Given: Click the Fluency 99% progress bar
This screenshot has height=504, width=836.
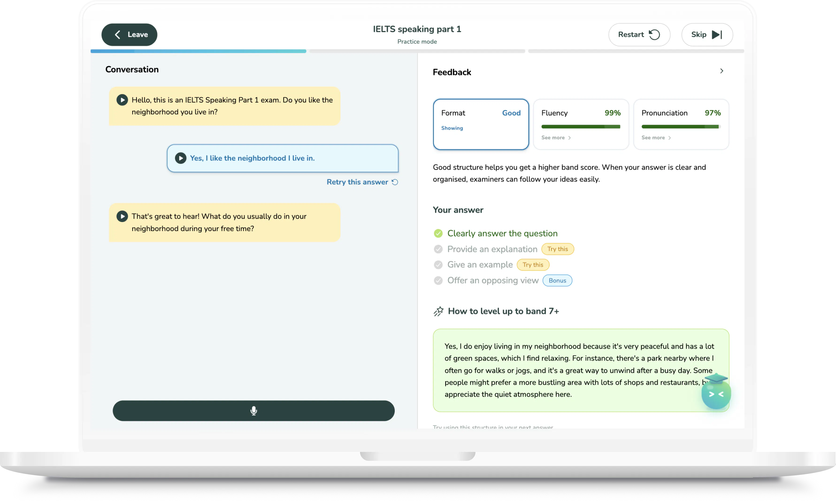Looking at the screenshot, I should (x=581, y=127).
